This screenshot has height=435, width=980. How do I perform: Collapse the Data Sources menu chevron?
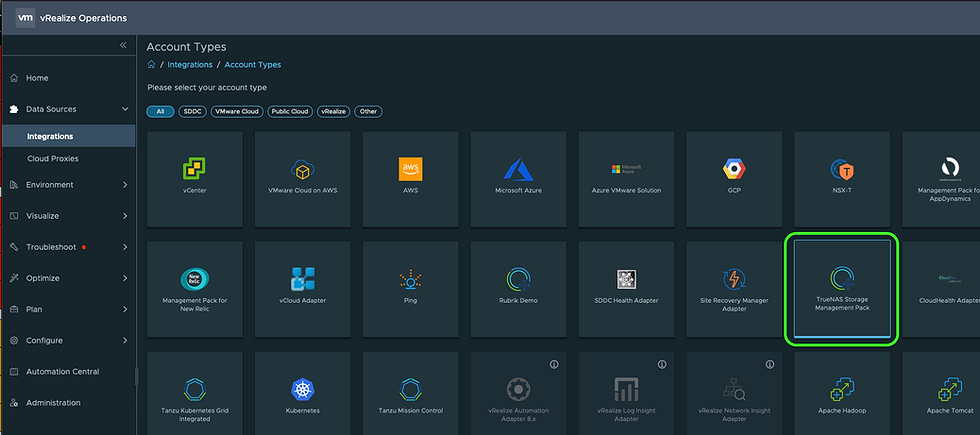click(x=125, y=109)
